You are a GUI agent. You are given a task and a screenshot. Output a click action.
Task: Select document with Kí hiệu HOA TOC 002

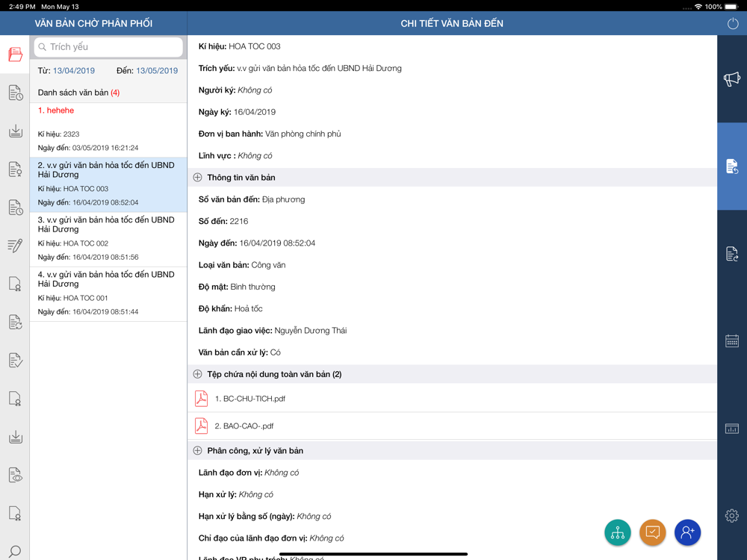[x=108, y=239]
